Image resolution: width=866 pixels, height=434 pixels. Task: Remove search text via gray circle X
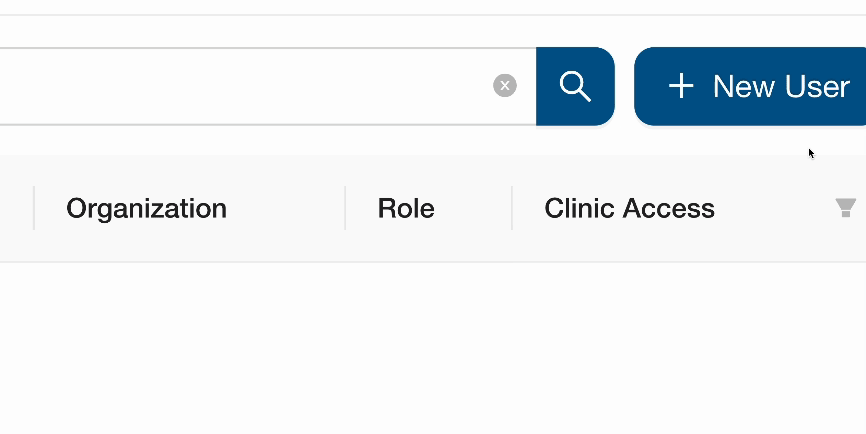point(505,86)
